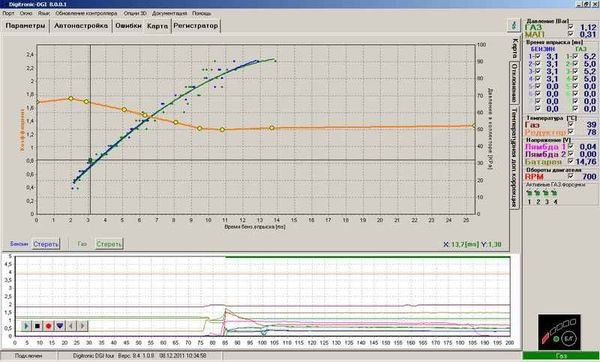
Task: Toggle БЕНЗИН injector 3 checkbox
Action: 538,71
